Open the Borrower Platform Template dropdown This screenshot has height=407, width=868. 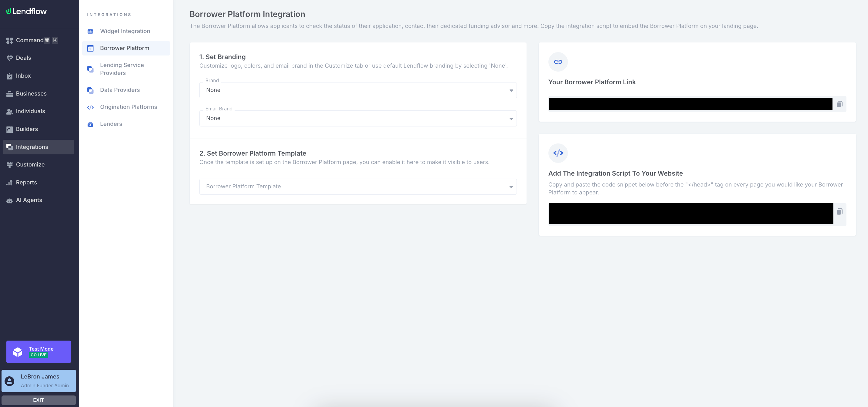pyautogui.click(x=358, y=187)
